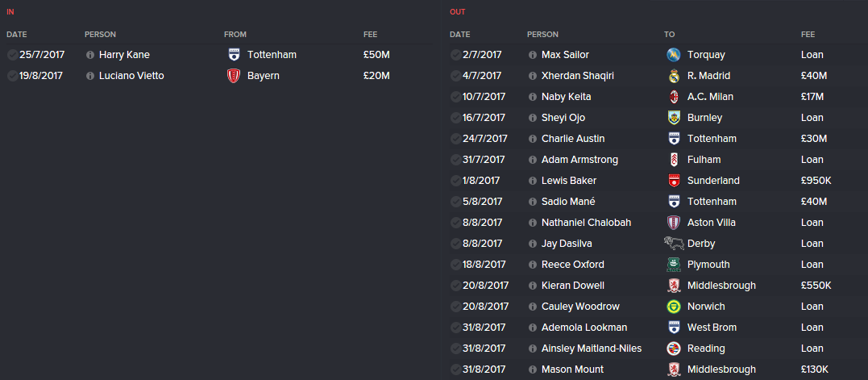Select the OUT transfers section header
The width and height of the screenshot is (868, 380).
(457, 12)
